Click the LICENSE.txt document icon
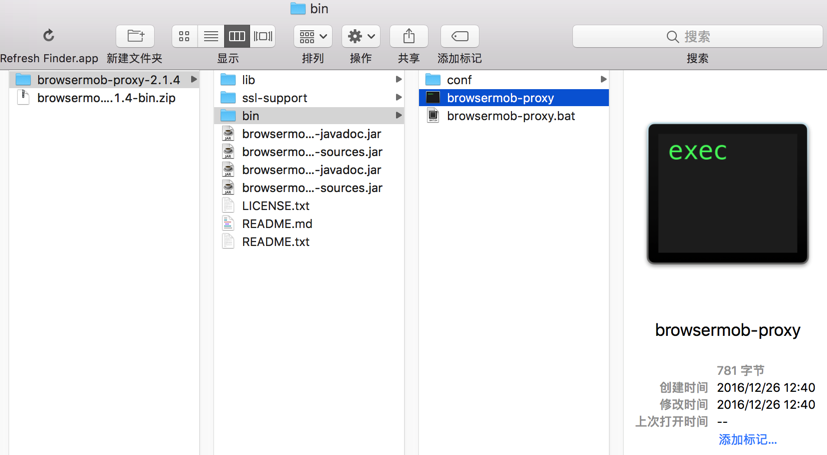The width and height of the screenshot is (827, 455). coord(228,205)
